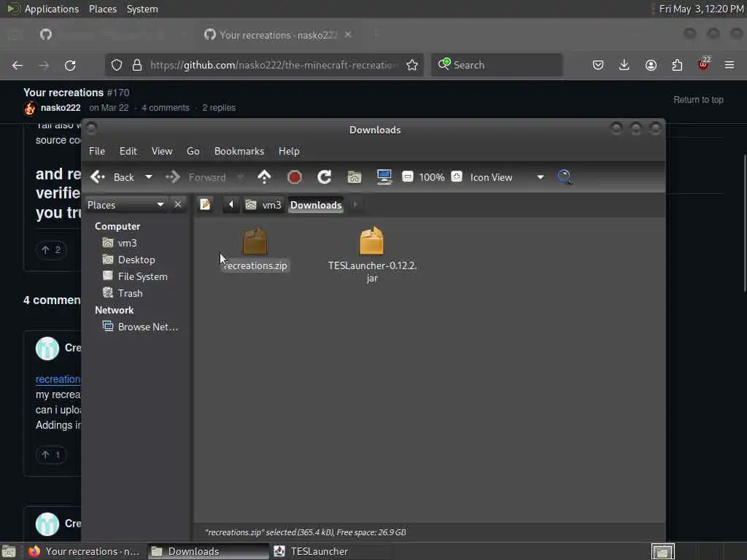Click Downloads path bar button

(x=316, y=205)
